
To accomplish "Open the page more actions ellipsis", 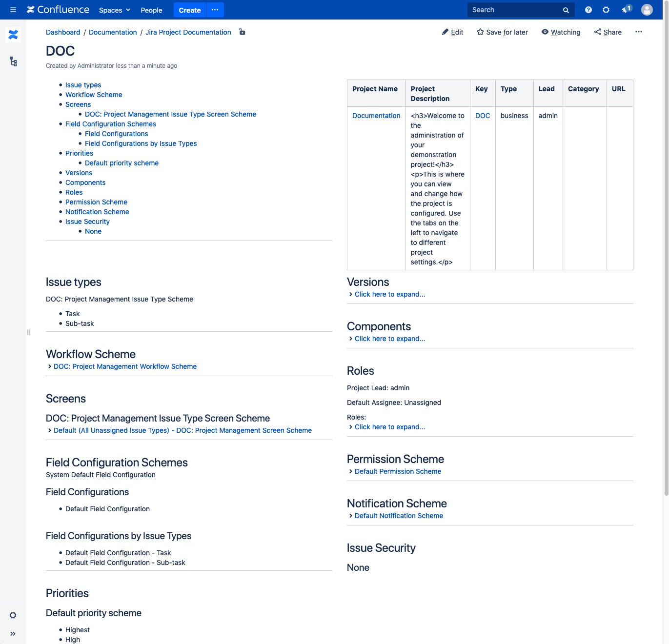I will (639, 32).
